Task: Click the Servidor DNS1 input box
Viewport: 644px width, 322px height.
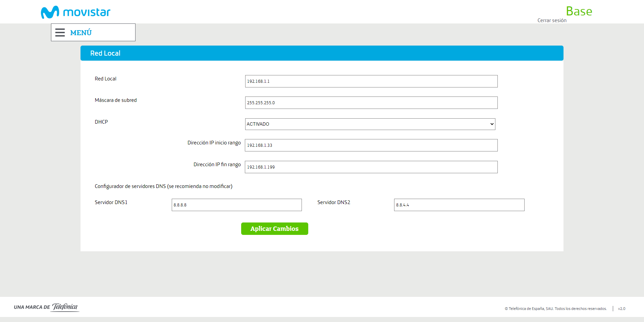Action: [236, 205]
